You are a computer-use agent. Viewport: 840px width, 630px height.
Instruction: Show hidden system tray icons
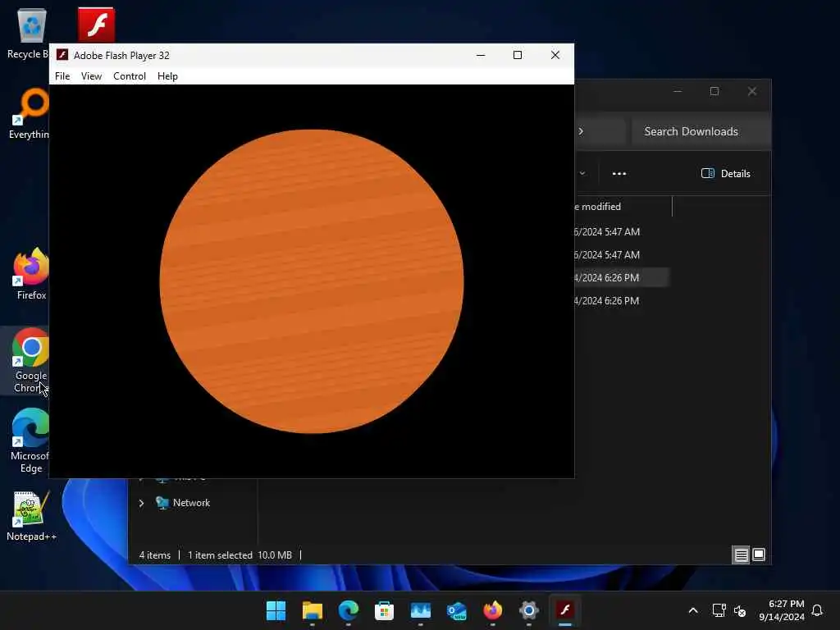pyautogui.click(x=692, y=610)
